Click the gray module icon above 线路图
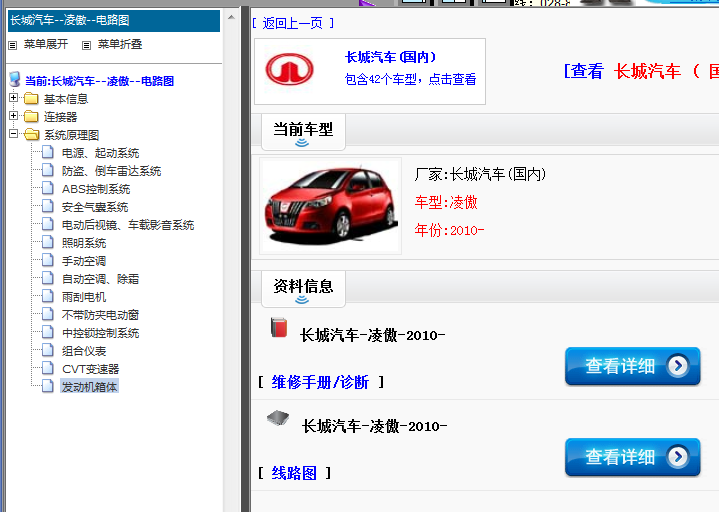 (x=278, y=419)
